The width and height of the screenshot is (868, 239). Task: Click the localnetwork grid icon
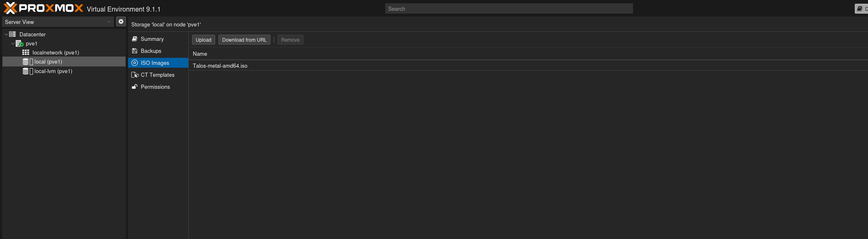(26, 52)
